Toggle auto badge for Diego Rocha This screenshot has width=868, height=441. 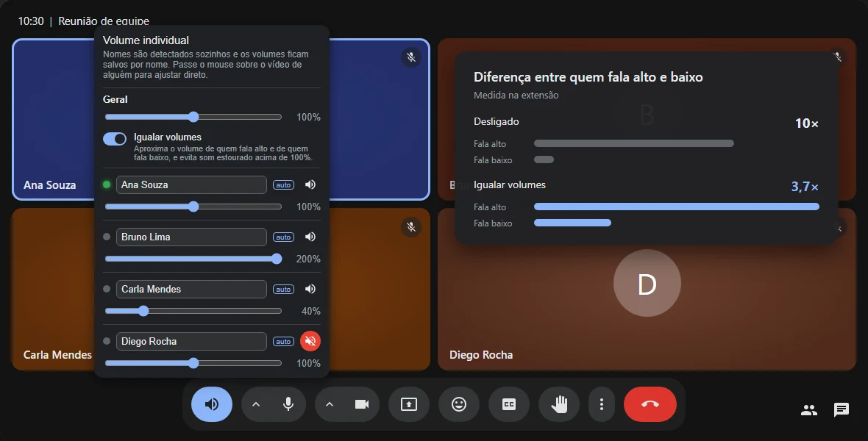tap(283, 341)
